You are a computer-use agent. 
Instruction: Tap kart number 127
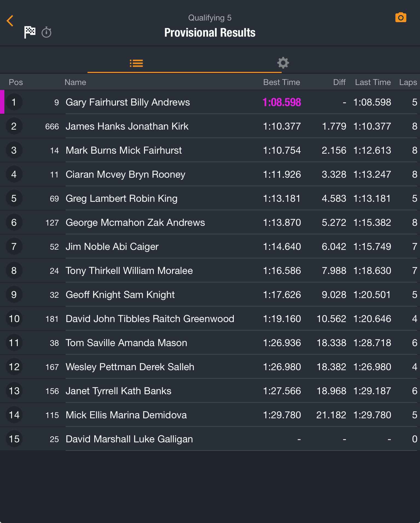tap(52, 223)
